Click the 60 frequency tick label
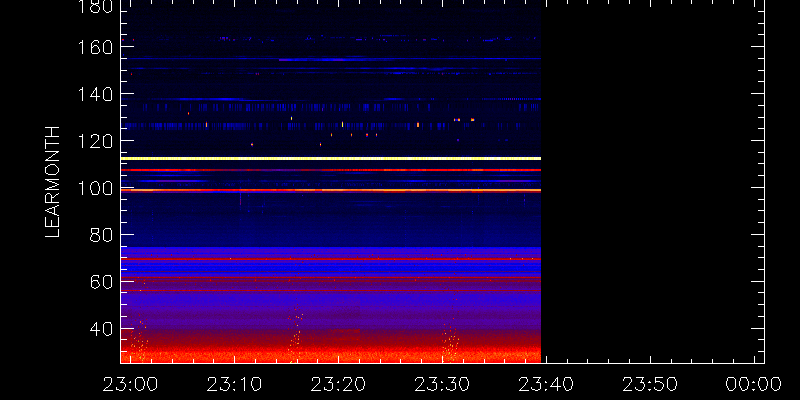 (102, 282)
